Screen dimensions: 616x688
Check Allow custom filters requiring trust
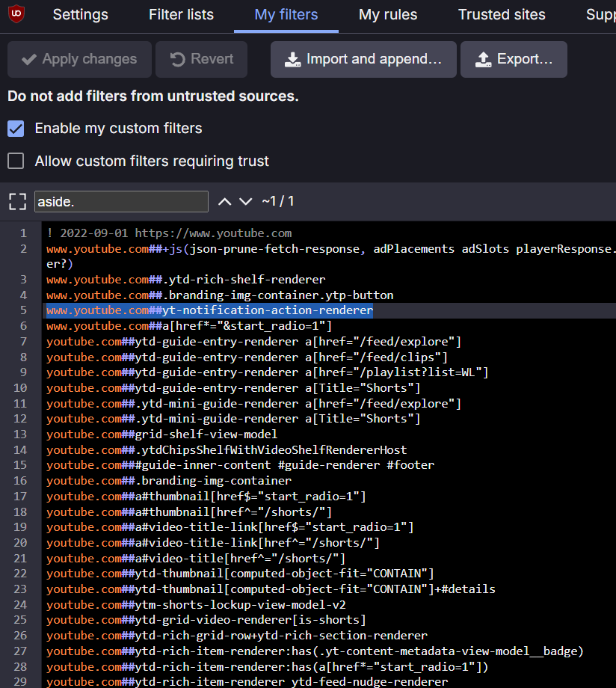[16, 161]
